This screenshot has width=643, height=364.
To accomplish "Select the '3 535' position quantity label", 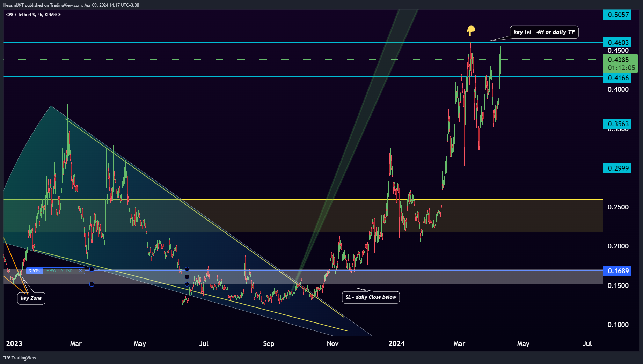I will [x=34, y=271].
